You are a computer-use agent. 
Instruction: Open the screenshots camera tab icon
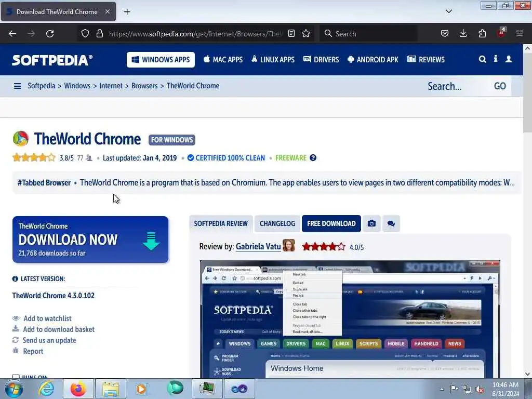(x=371, y=223)
